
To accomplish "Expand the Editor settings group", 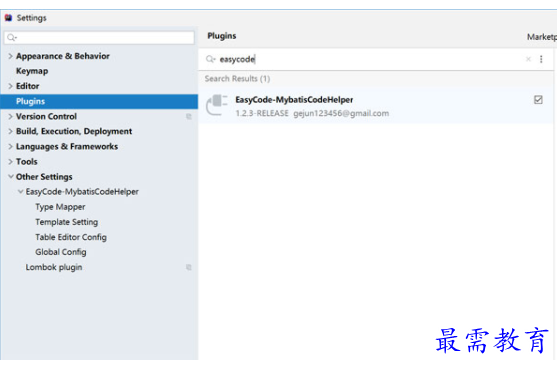I will (10, 86).
